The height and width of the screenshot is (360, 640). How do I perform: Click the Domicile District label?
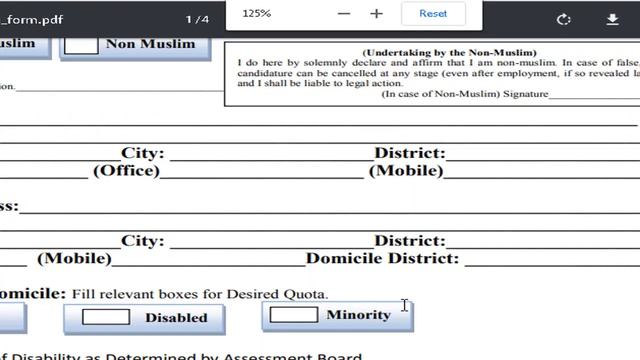[382, 258]
